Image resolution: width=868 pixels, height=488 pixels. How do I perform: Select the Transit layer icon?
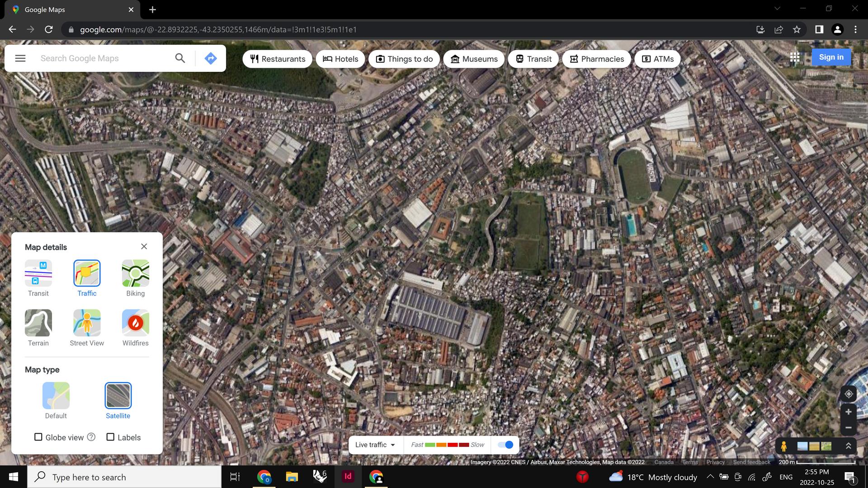tap(38, 273)
